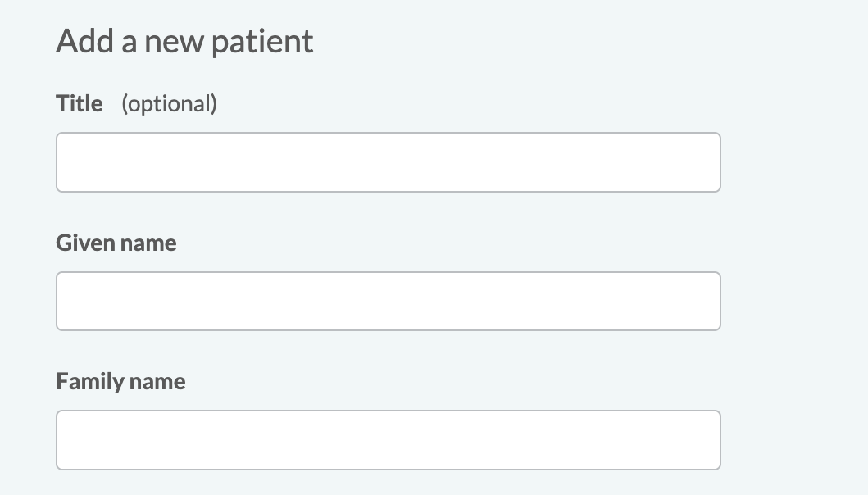The width and height of the screenshot is (868, 495).
Task: Activate the patient given name field
Action: [389, 301]
